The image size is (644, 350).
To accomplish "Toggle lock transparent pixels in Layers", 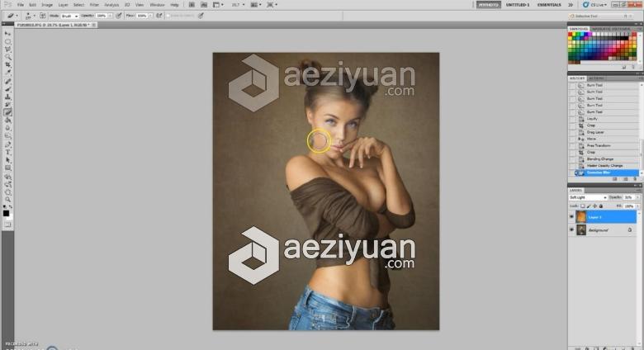I will 582,206.
